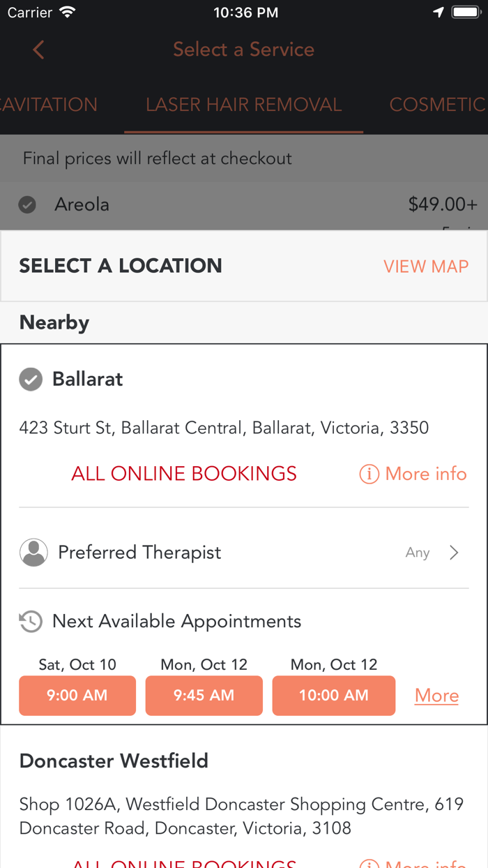488x868 pixels.
Task: Tap the Wi-Fi status icon
Action: pyautogui.click(x=68, y=13)
